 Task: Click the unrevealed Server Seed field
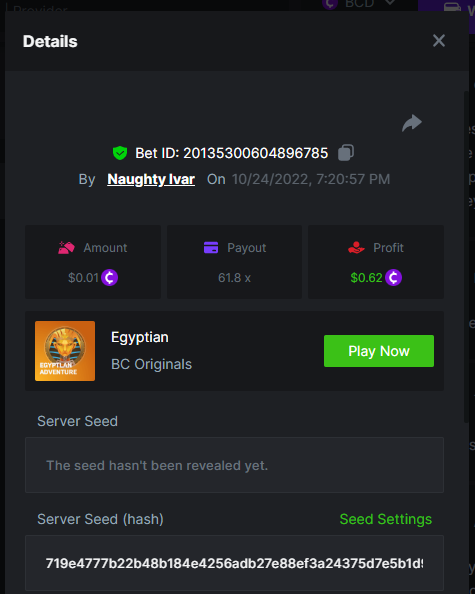click(234, 465)
